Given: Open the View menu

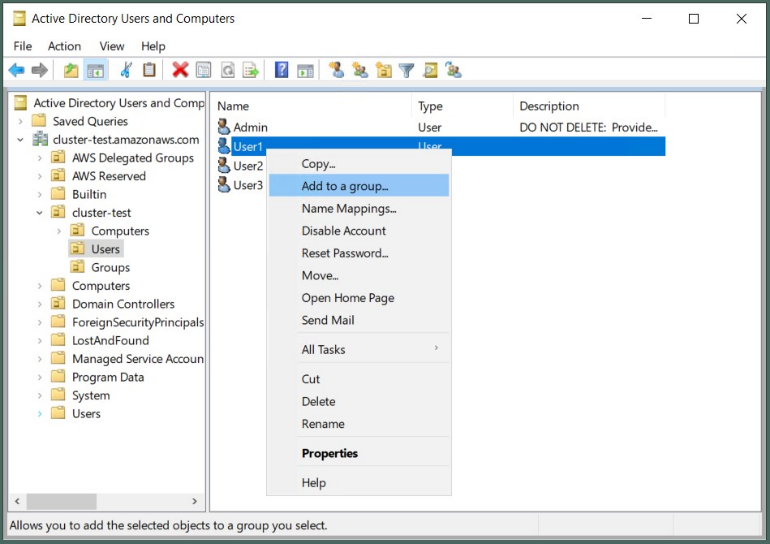Looking at the screenshot, I should [x=111, y=46].
